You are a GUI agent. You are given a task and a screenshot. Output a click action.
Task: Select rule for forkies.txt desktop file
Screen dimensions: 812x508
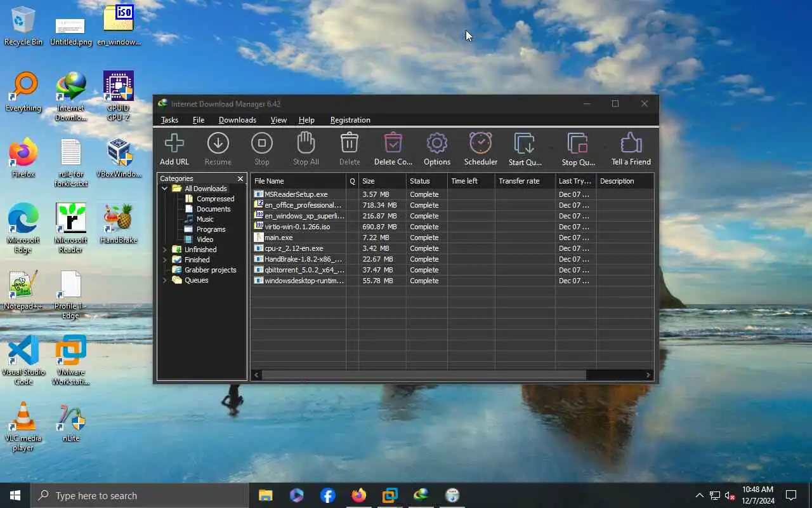coord(70,163)
